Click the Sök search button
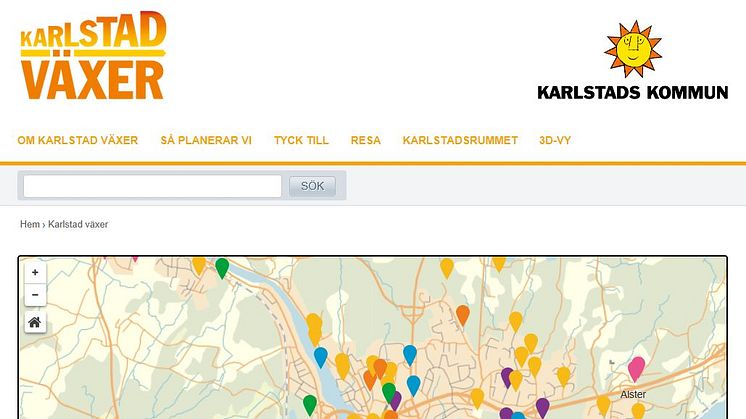 (312, 186)
